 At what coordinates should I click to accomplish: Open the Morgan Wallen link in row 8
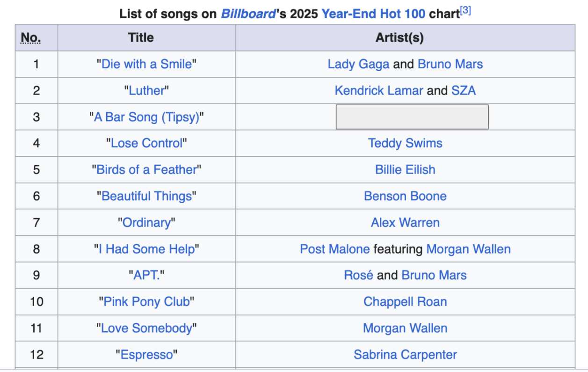point(468,249)
